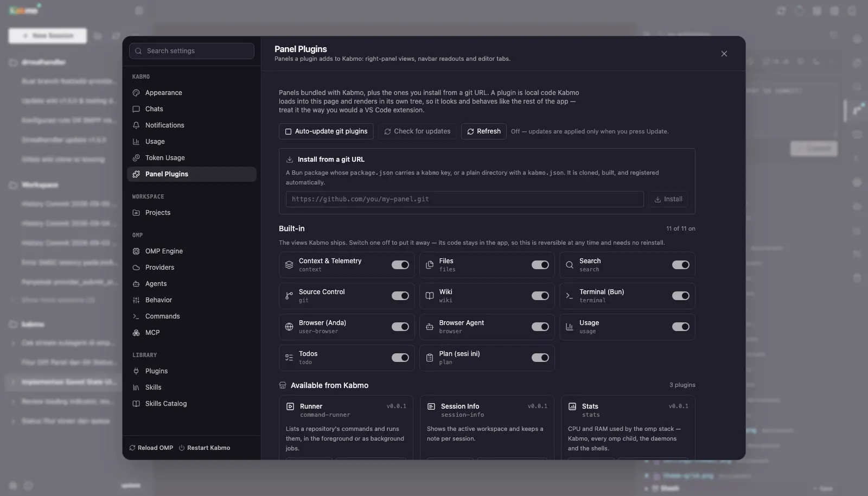
Task: Turn off the Search panel toggle
Action: coord(681,265)
